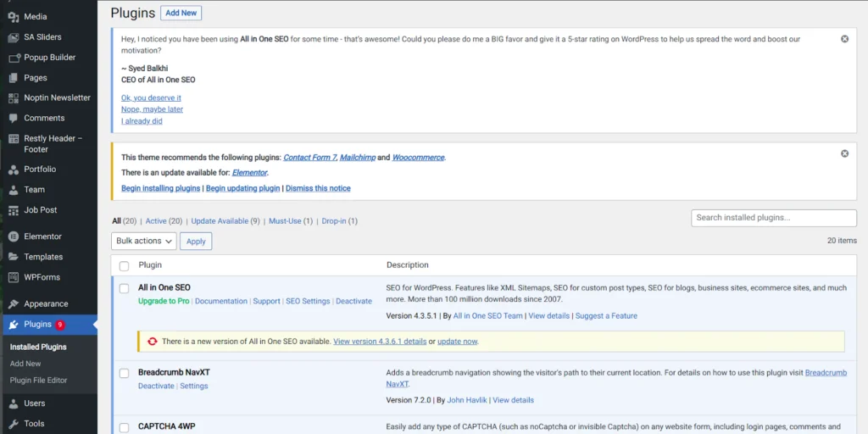This screenshot has width=868, height=434.
Task: Click the Appearance brush icon
Action: pyautogui.click(x=14, y=304)
